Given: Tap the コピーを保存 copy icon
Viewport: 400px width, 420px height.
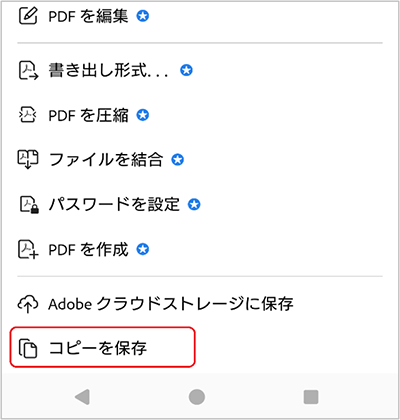Looking at the screenshot, I should pos(28,348).
